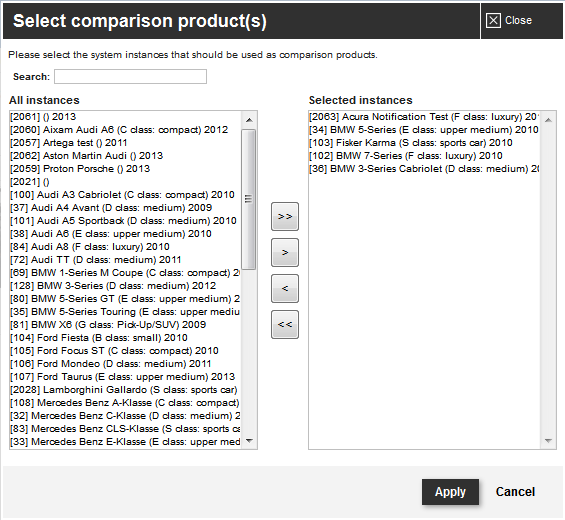Select '[2061] () 2013' instance

click(125, 117)
